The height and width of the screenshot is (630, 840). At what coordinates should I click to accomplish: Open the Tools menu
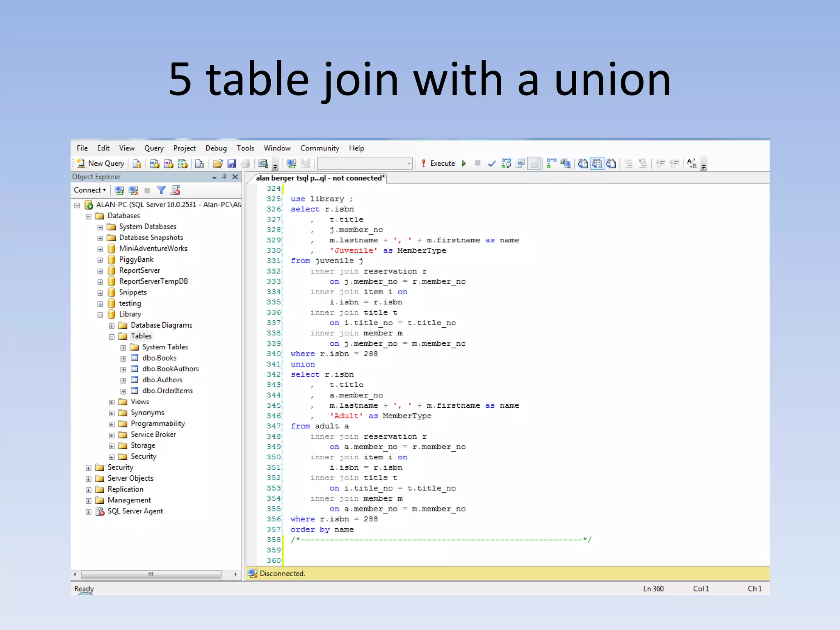pyautogui.click(x=245, y=148)
